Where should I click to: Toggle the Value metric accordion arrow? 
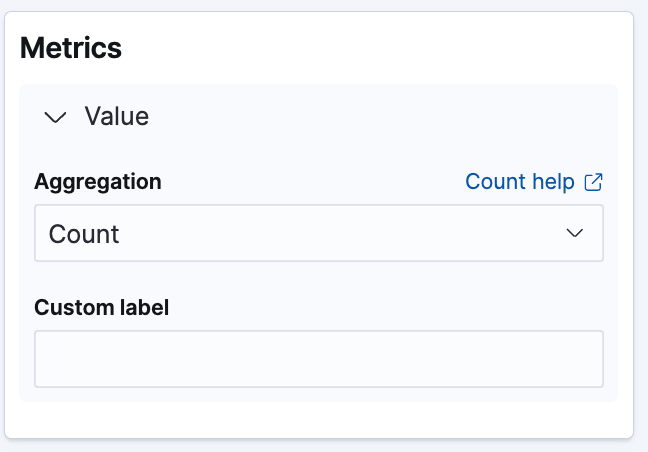(x=57, y=117)
